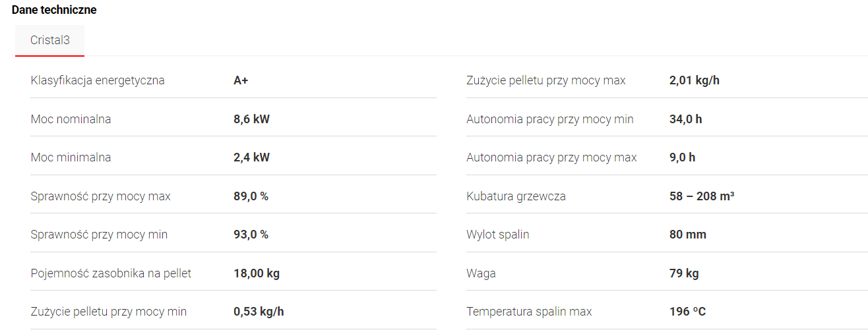
Task: Click the Wylot spalin label
Action: click(497, 235)
